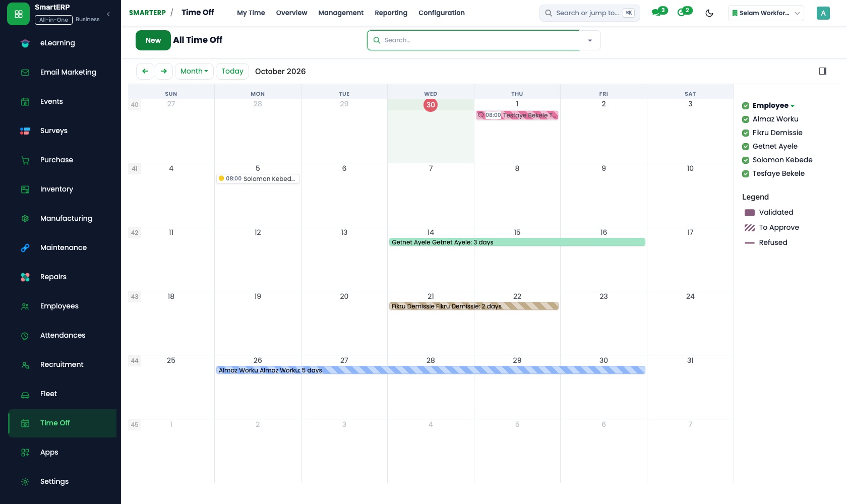Uncheck Fikru Demissie employee filter
Viewport: 847px width, 504px height.
746,133
